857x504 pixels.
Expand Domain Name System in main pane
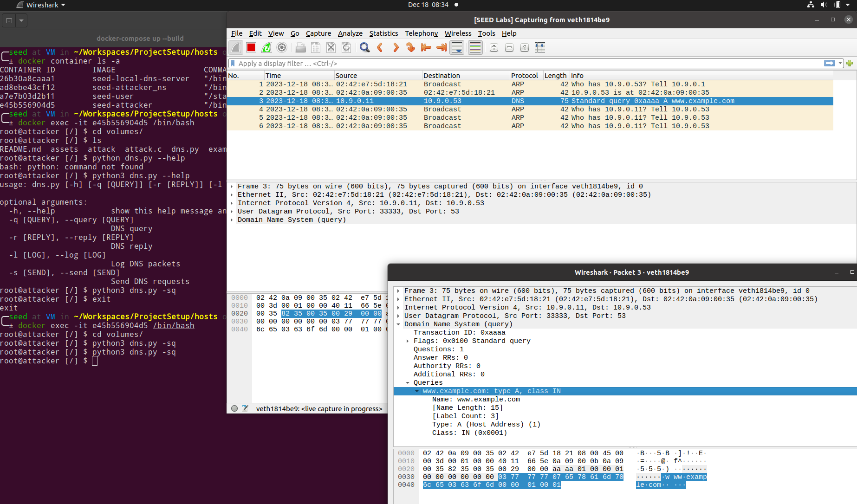(232, 220)
